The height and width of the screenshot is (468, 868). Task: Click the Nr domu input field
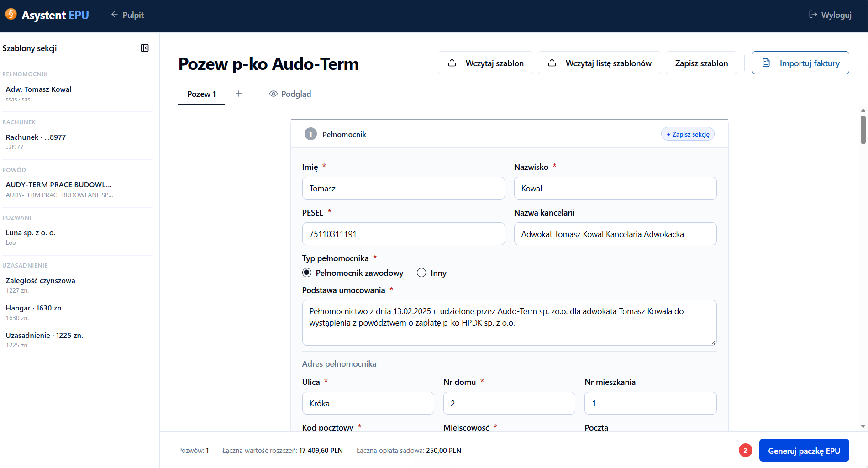coord(509,403)
